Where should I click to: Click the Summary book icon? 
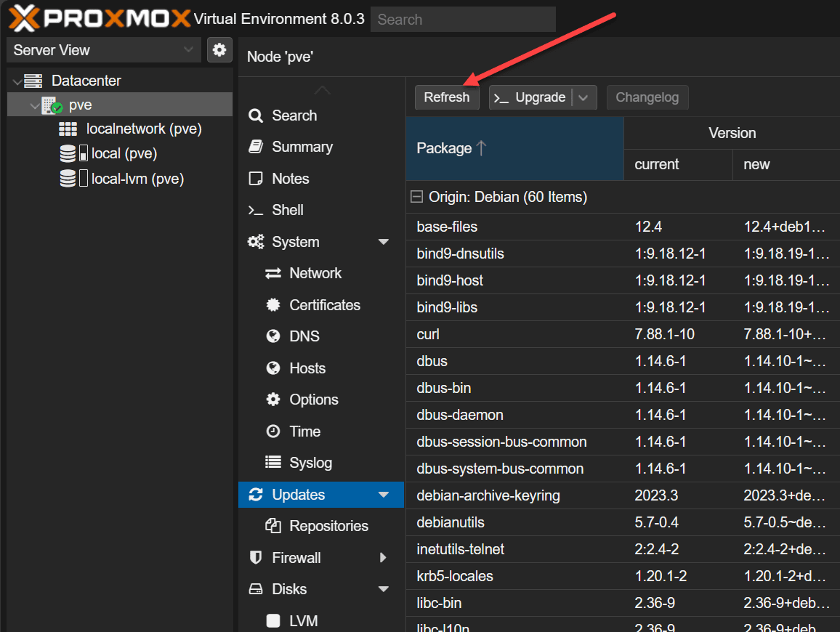click(256, 147)
